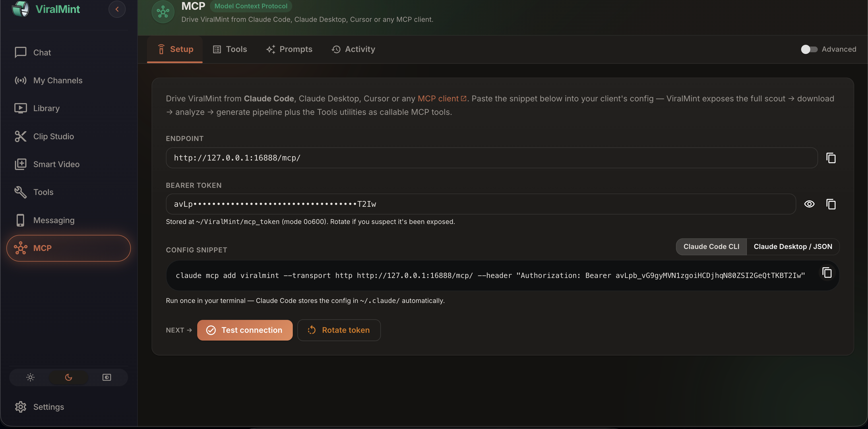Viewport: 868px width, 429px height.
Task: Click the sidebar Tools wrench icon
Action: pyautogui.click(x=21, y=192)
